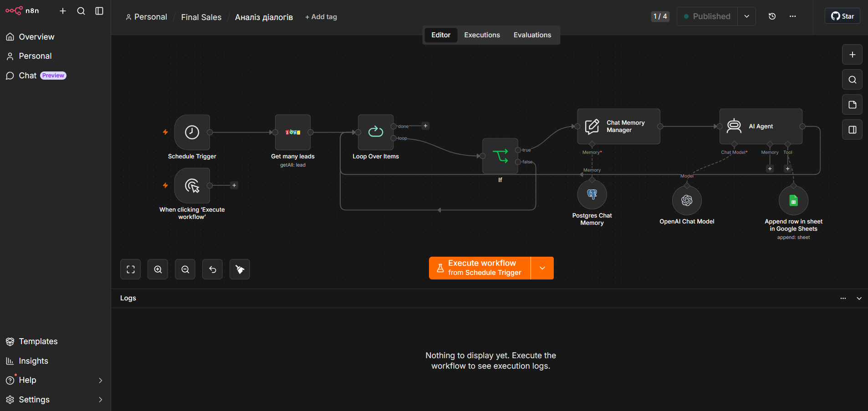Image resolution: width=868 pixels, height=411 pixels.
Task: Expand the Help submenu
Action: [x=101, y=381]
